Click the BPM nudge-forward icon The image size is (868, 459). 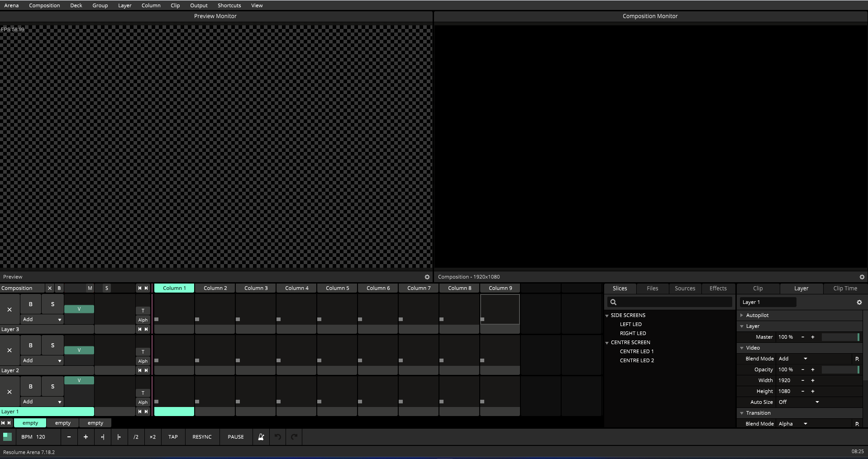119,437
